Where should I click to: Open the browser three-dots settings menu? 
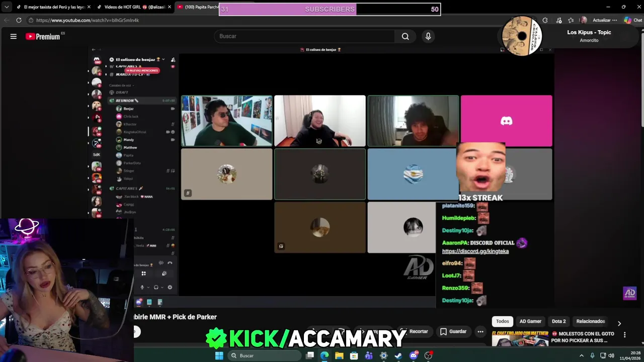point(615,20)
